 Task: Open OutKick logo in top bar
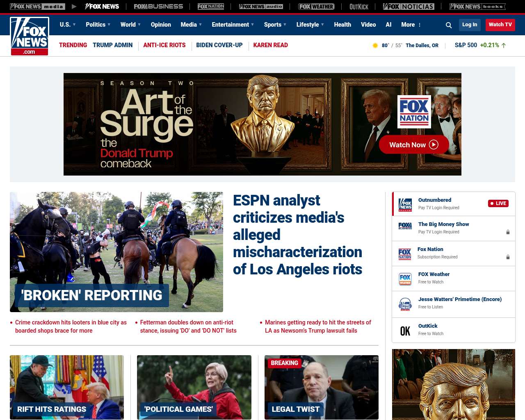[359, 7]
